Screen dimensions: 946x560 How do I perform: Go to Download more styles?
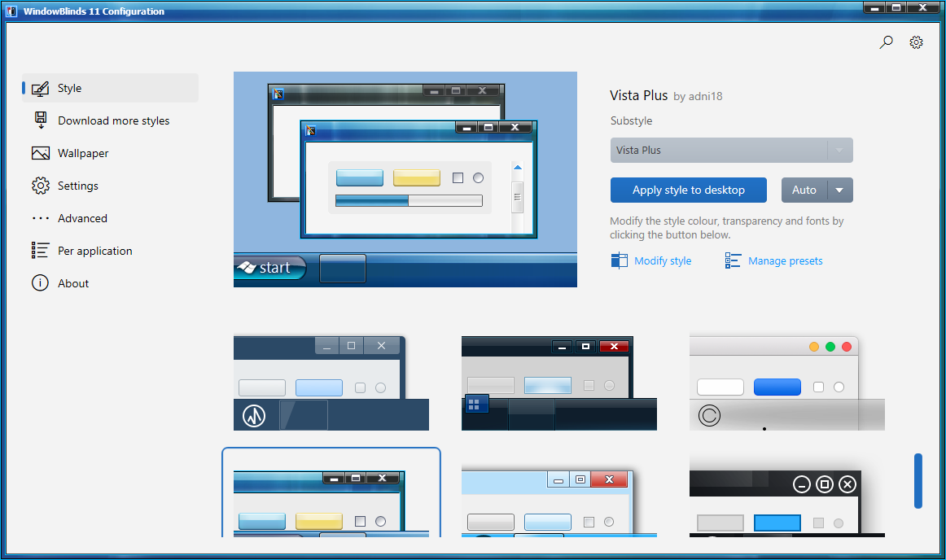click(x=110, y=120)
